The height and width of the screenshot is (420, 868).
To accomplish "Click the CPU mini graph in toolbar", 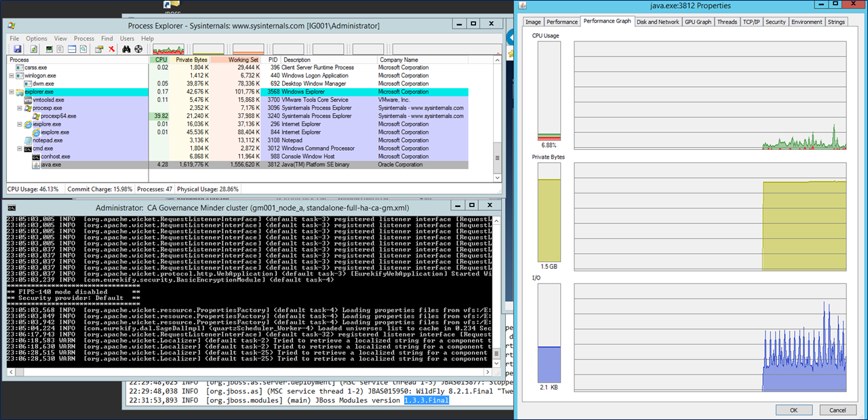I will (x=168, y=49).
